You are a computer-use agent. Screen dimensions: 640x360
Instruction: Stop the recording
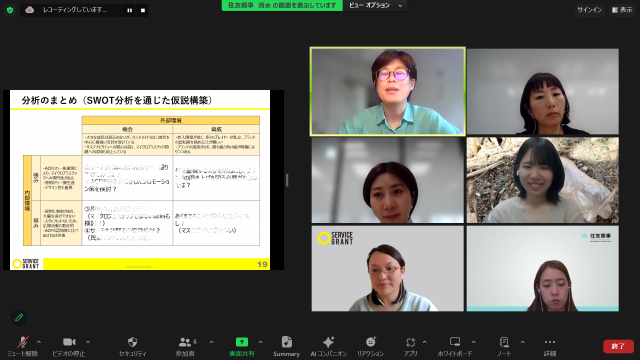[143, 10]
